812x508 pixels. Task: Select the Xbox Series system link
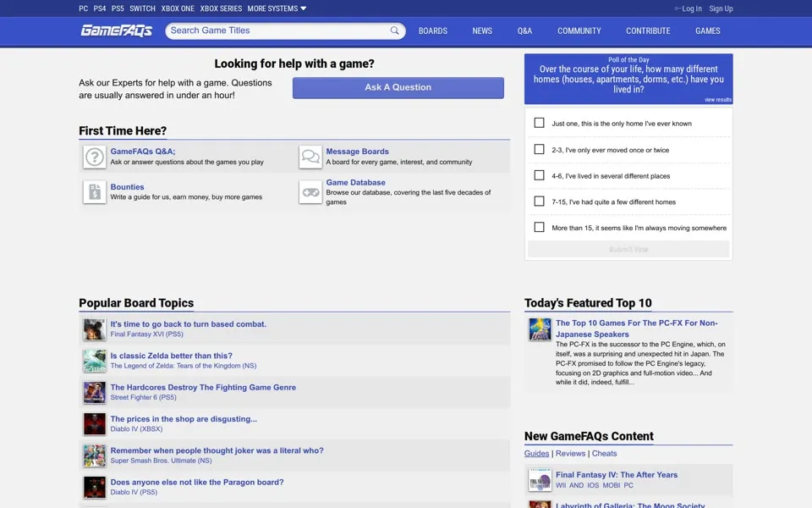[x=221, y=8]
